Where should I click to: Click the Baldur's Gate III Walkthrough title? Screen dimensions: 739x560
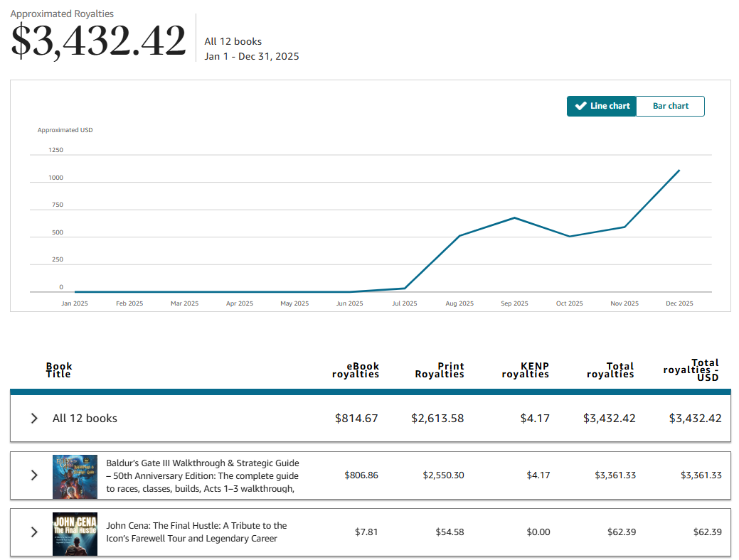tap(203, 475)
